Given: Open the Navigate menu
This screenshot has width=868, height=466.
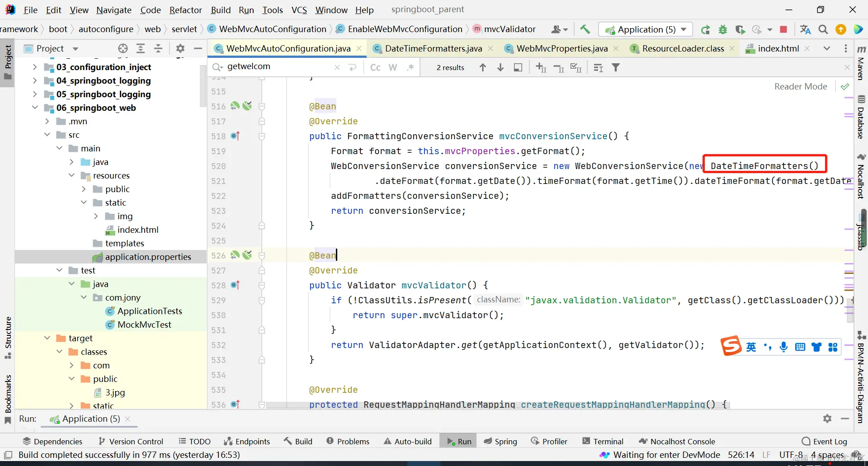Looking at the screenshot, I should click(x=114, y=10).
